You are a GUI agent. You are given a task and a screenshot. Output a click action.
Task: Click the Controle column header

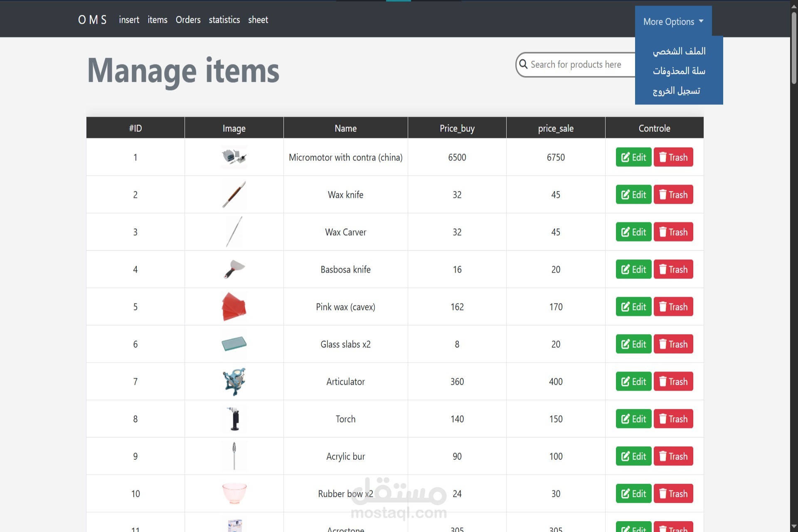coord(655,128)
